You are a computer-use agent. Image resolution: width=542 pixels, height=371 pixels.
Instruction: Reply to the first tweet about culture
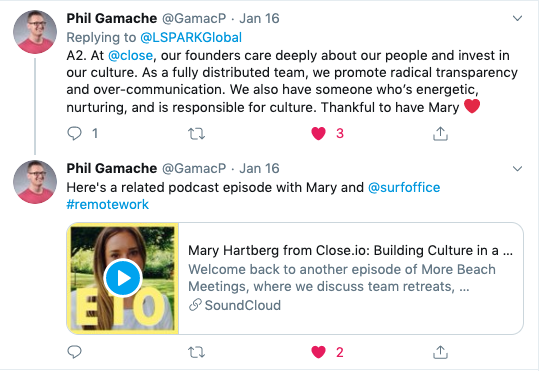tap(74, 133)
